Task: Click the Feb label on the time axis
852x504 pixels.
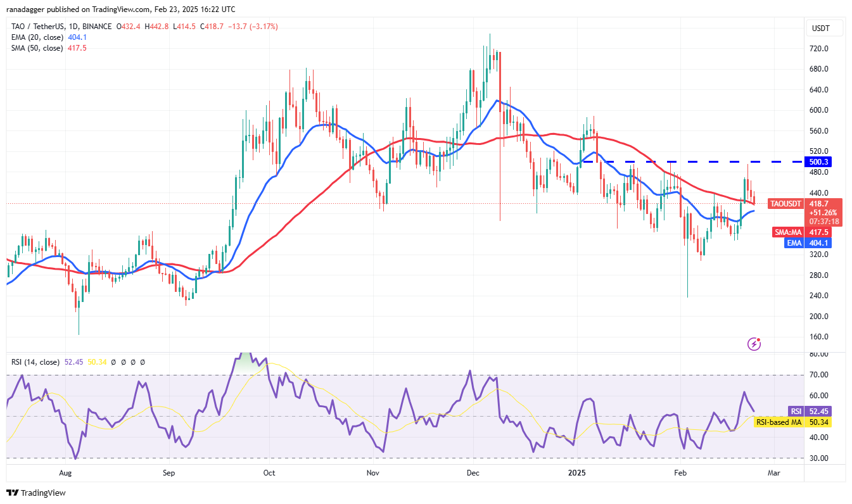Action: tap(679, 472)
